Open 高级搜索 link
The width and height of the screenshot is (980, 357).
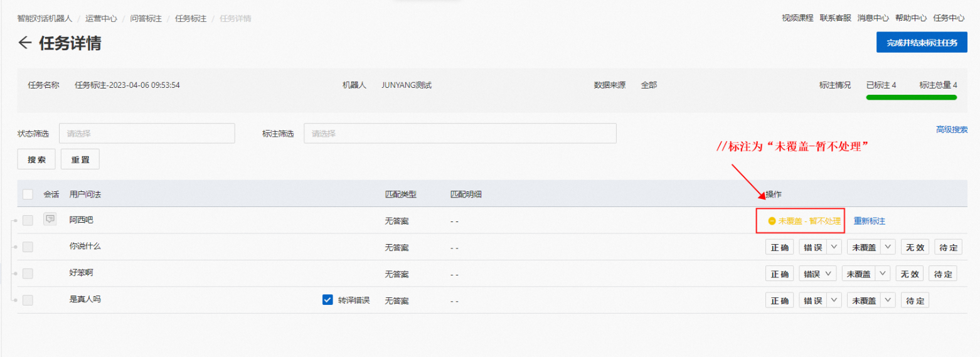point(952,129)
